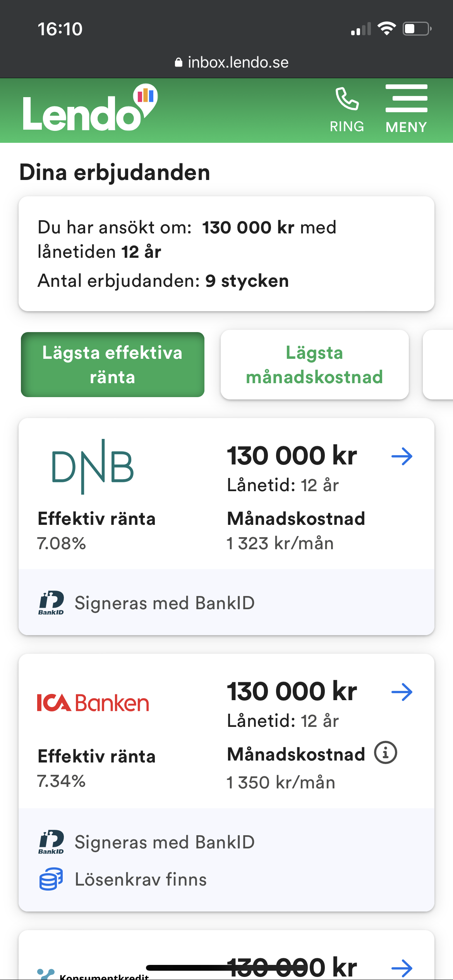This screenshot has height=980, width=453.
Task: Tap the ICA Banken 130 000 kr amount
Action: [x=292, y=691]
